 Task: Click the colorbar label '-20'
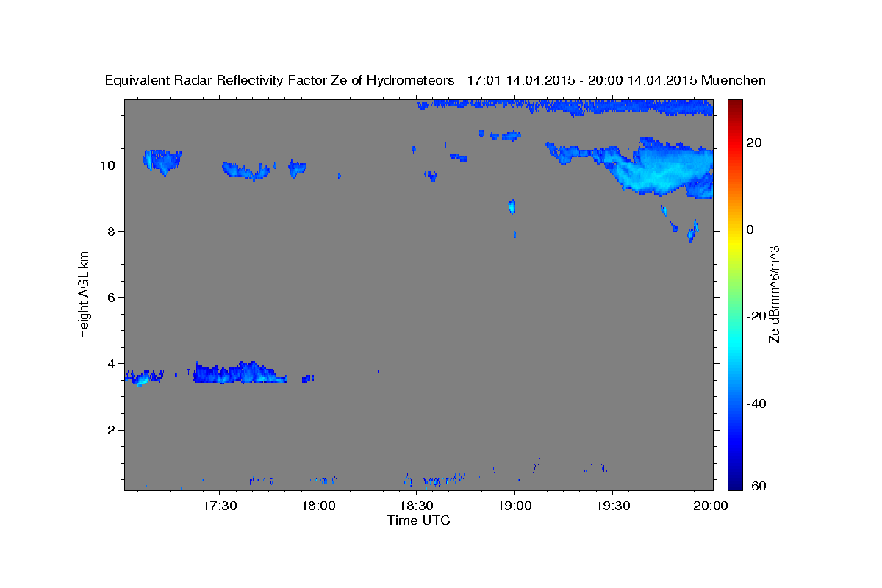756,316
